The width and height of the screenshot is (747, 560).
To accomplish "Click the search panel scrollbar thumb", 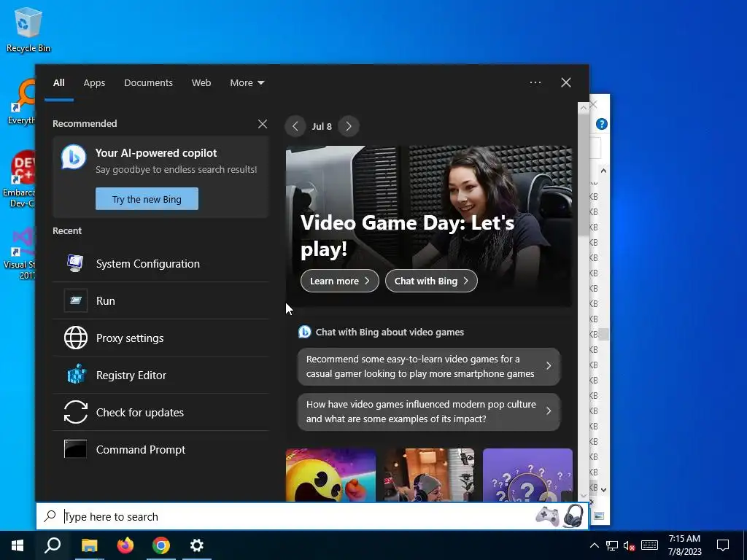I will pos(584,174).
